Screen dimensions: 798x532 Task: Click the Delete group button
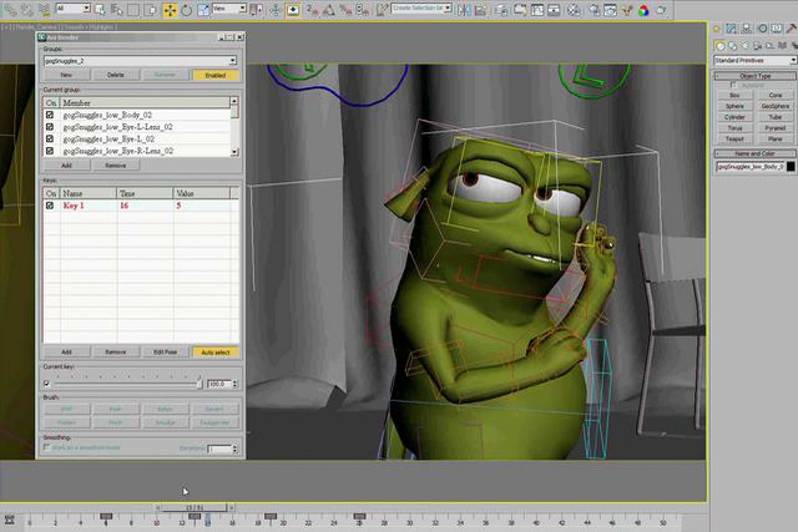[115, 75]
